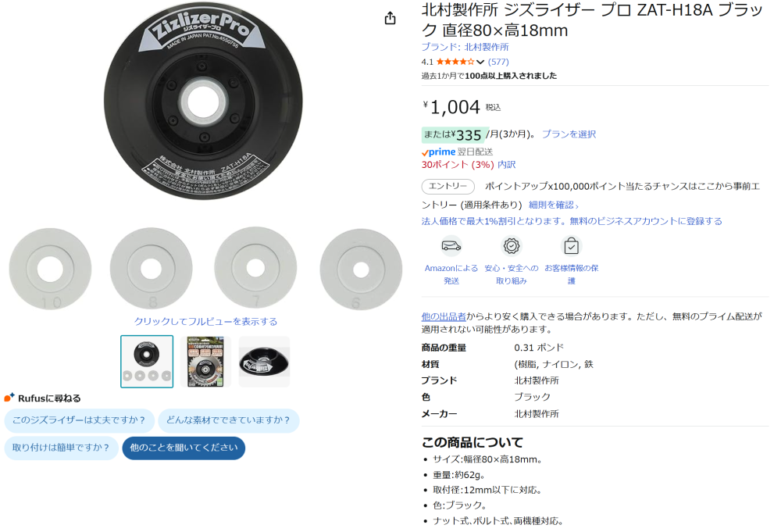The width and height of the screenshot is (781, 532).
Task: Select the first product thumbnail
Action: [147, 362]
